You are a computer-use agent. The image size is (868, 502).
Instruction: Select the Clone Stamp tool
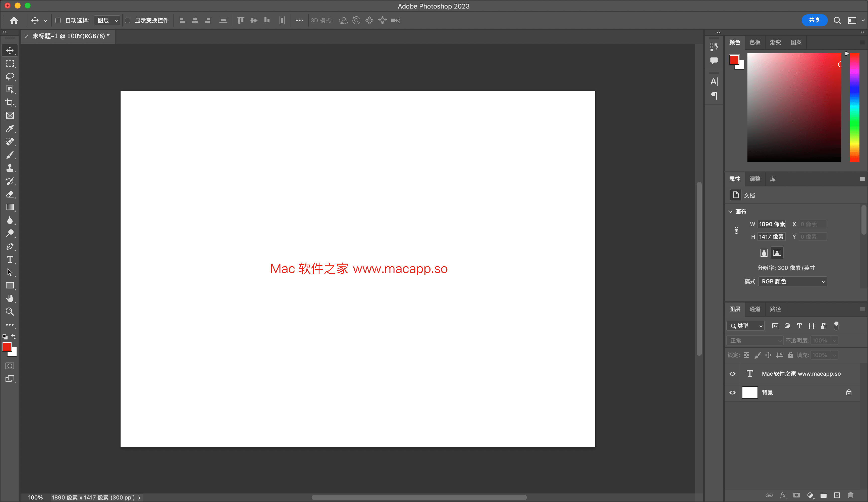point(10,168)
